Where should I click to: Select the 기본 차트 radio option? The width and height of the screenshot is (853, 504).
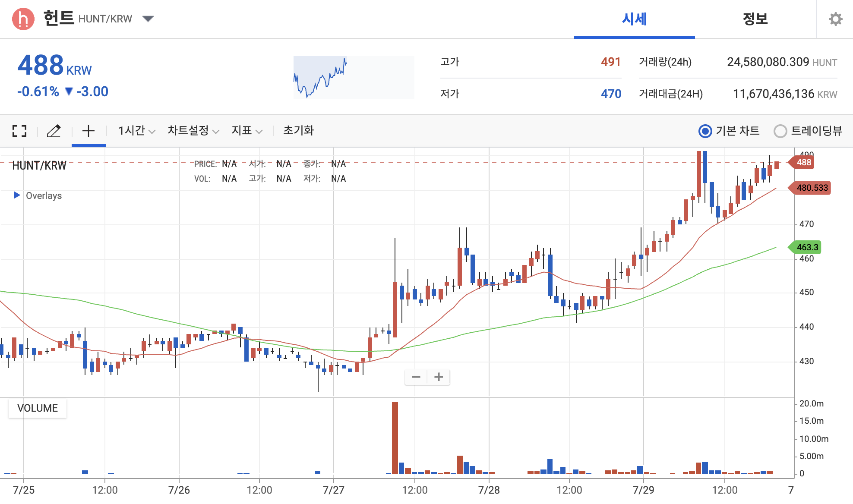pos(705,131)
